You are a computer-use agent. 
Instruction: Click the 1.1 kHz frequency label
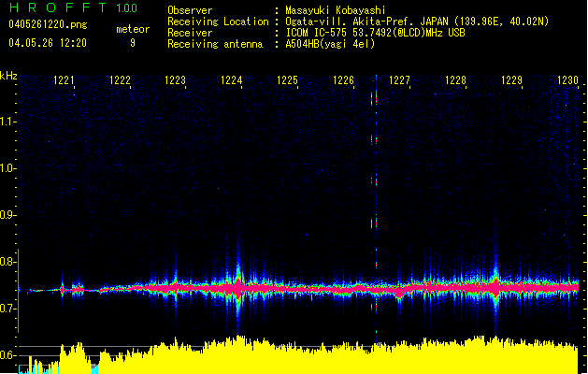[x=7, y=122]
